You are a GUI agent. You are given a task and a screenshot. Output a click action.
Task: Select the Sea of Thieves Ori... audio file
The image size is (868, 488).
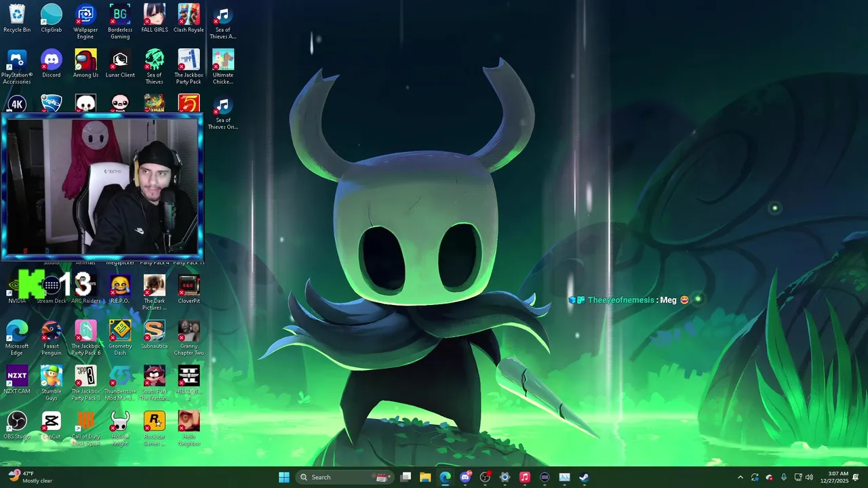pyautogui.click(x=223, y=113)
